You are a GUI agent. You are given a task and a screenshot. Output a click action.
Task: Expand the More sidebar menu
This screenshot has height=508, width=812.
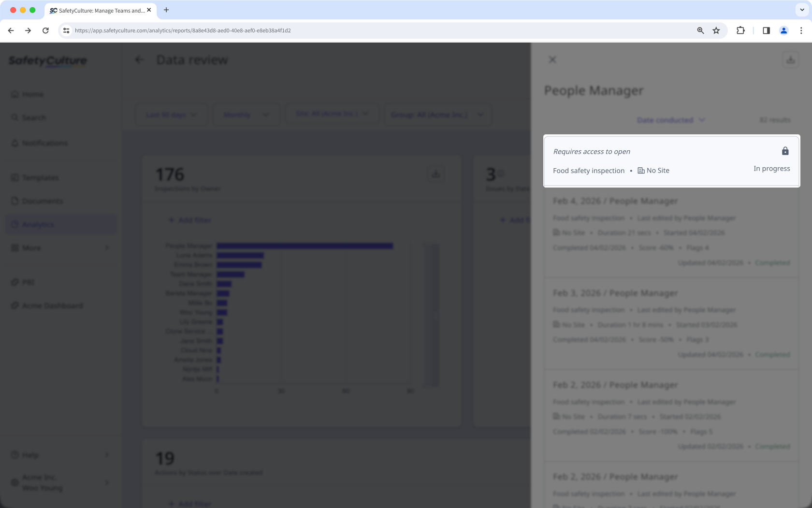pyautogui.click(x=61, y=248)
